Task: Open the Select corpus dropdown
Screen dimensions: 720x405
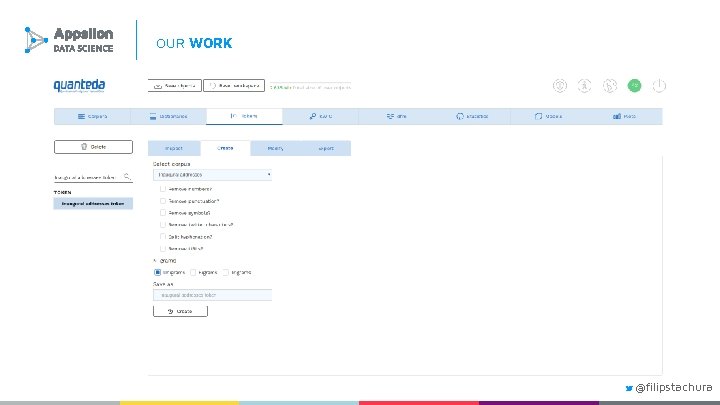Action: click(212, 175)
